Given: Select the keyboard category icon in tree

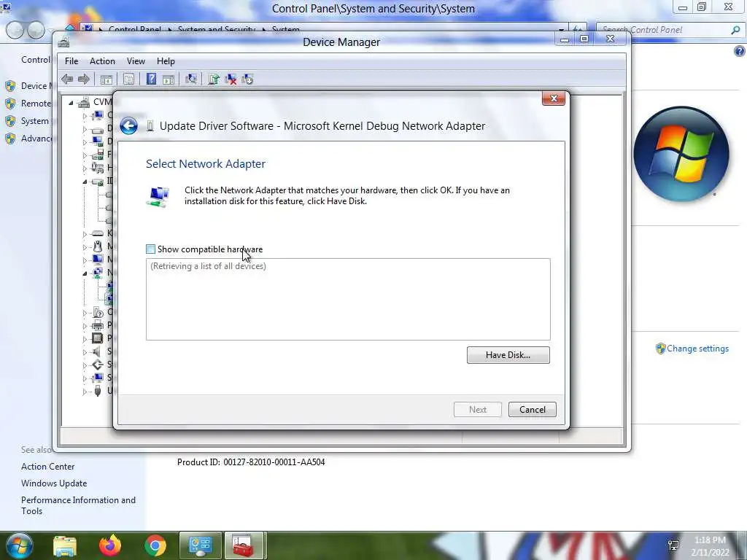Looking at the screenshot, I should pyautogui.click(x=97, y=233).
